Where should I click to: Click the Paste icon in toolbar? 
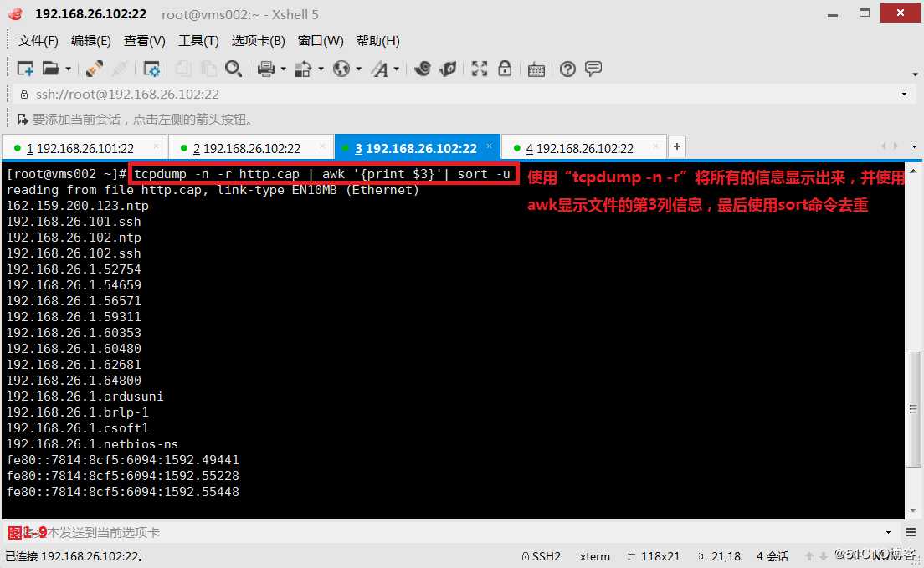pos(208,69)
